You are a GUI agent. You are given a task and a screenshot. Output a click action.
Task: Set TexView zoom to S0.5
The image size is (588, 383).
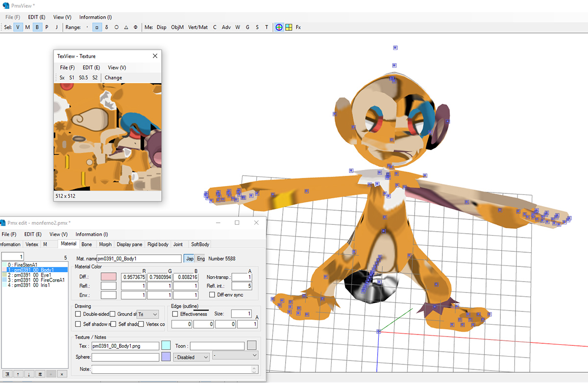(83, 77)
